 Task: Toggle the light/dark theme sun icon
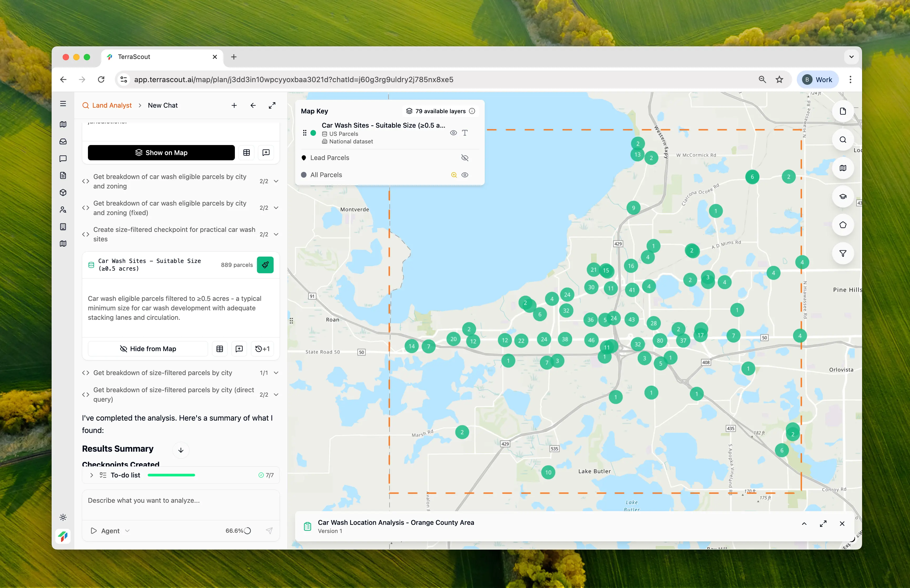pyautogui.click(x=63, y=517)
